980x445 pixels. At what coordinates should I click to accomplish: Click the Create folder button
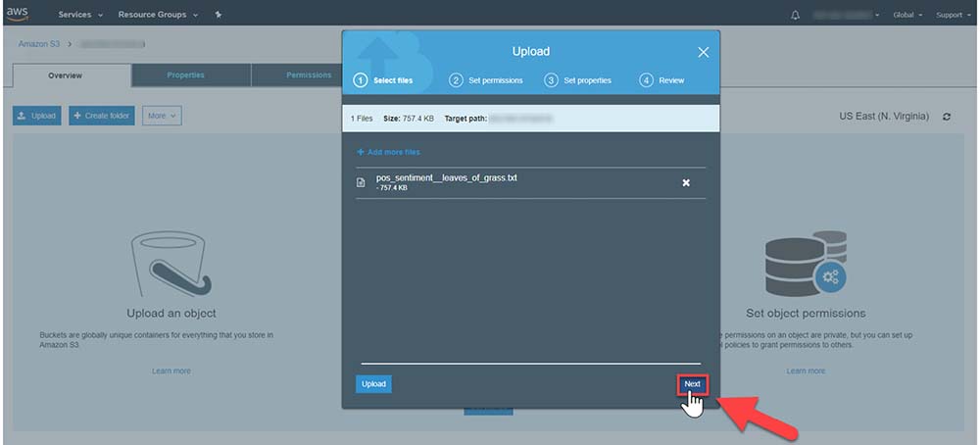(x=102, y=116)
